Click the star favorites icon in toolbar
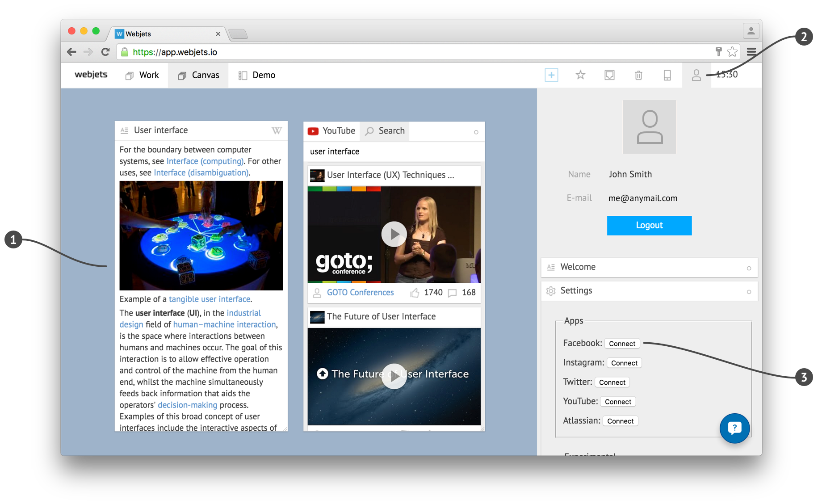The image size is (822, 504). coord(580,75)
